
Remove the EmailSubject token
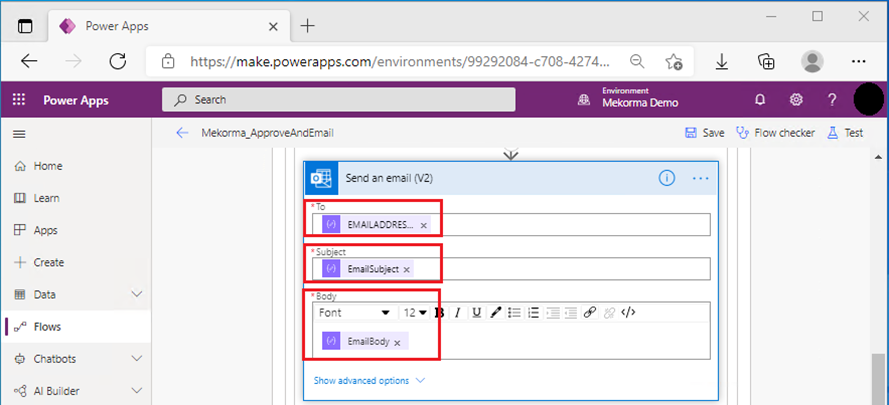[407, 270]
